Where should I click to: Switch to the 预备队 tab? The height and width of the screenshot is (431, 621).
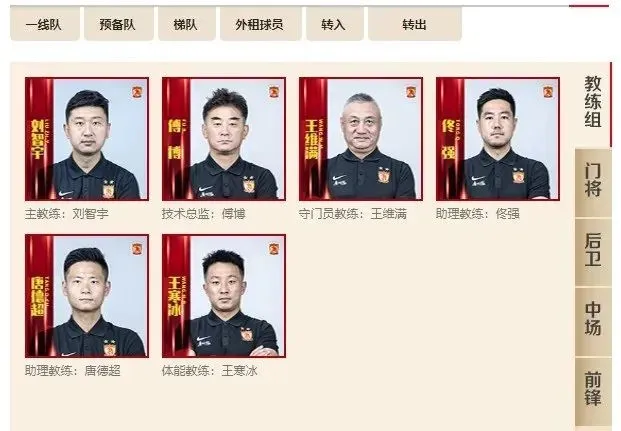(118, 24)
